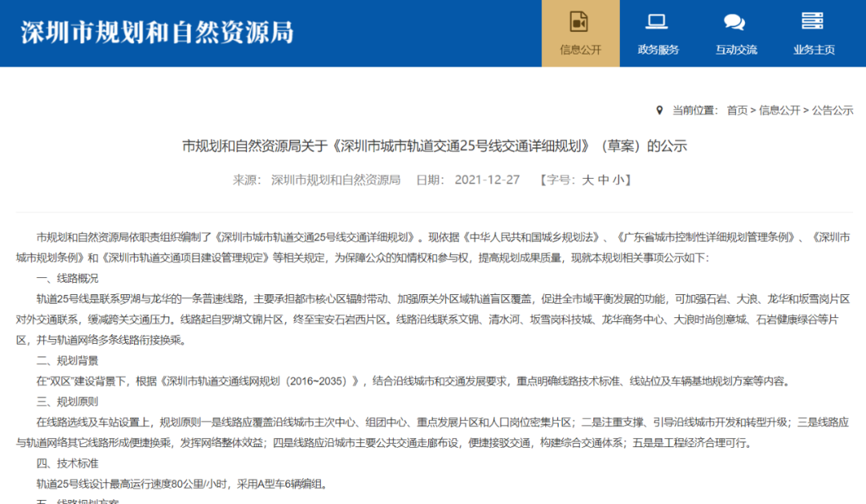Set font size to 大
The image size is (866, 504).
pos(589,180)
